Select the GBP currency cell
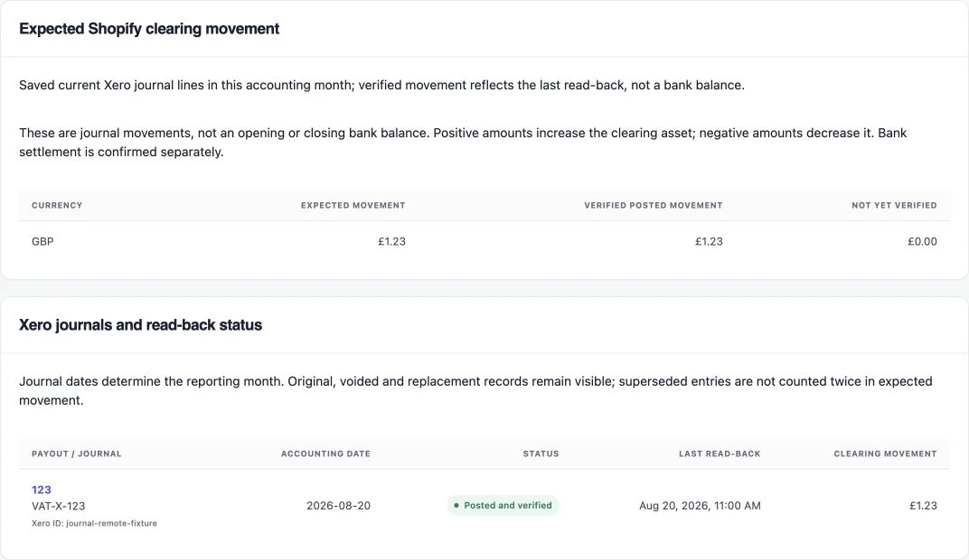Viewport: 969px width, 560px height. [x=42, y=241]
